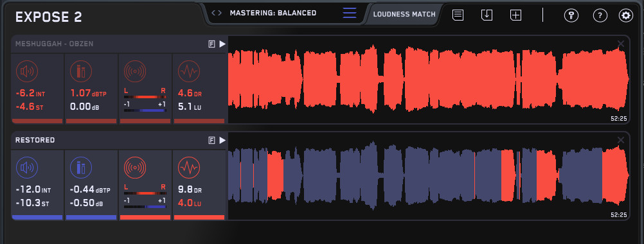Viewport: 644px width, 244px height.
Task: Open the license key icon
Action: [x=571, y=15]
